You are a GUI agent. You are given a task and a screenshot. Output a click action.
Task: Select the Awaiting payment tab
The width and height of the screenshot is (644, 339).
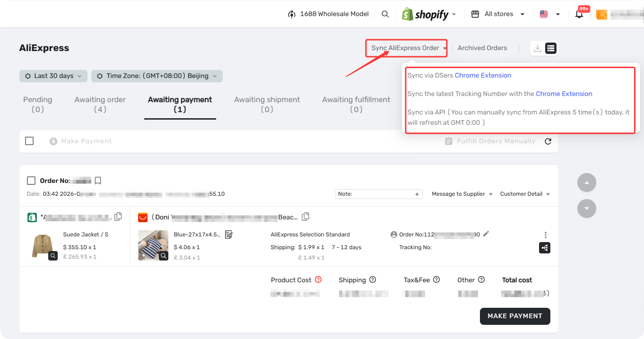click(x=180, y=104)
